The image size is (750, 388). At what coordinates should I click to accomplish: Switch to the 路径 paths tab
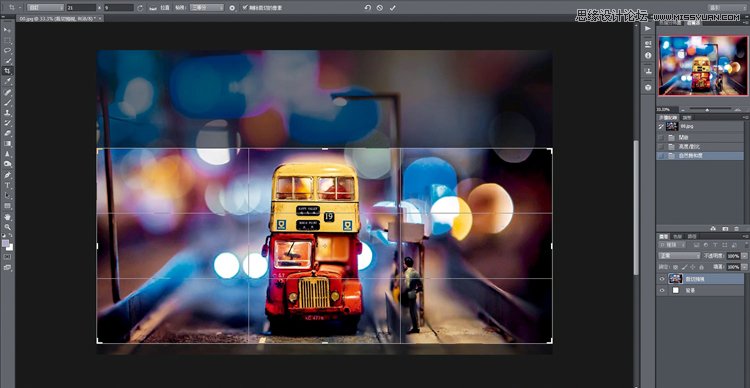pos(692,236)
